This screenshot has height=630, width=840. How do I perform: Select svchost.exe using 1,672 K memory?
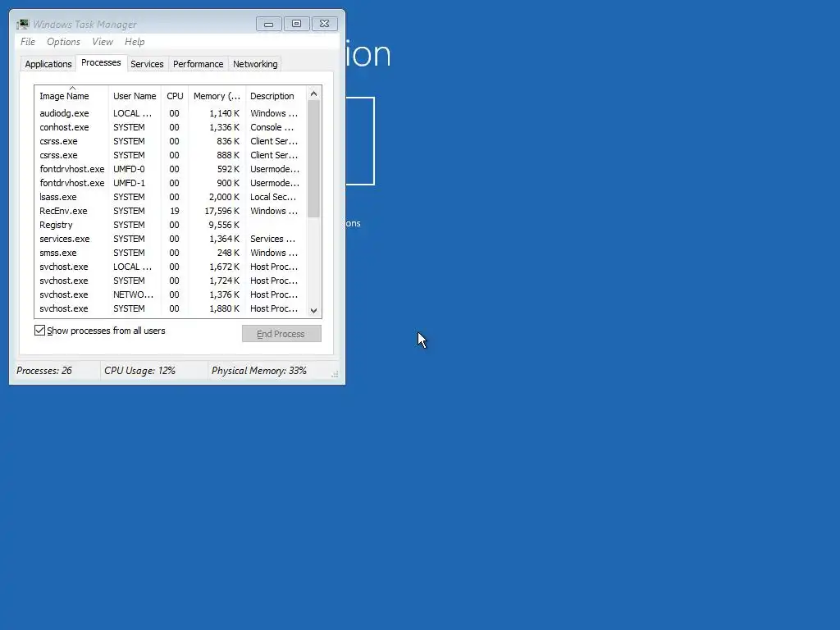[x=171, y=267]
